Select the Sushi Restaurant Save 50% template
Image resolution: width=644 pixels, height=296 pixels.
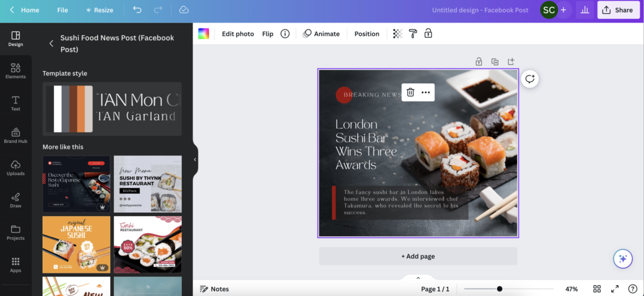pos(147,244)
